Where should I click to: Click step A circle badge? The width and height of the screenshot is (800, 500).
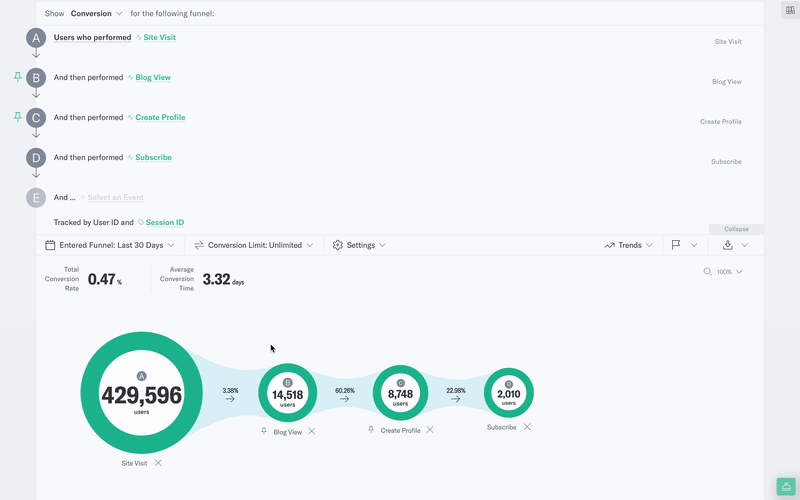click(x=36, y=38)
